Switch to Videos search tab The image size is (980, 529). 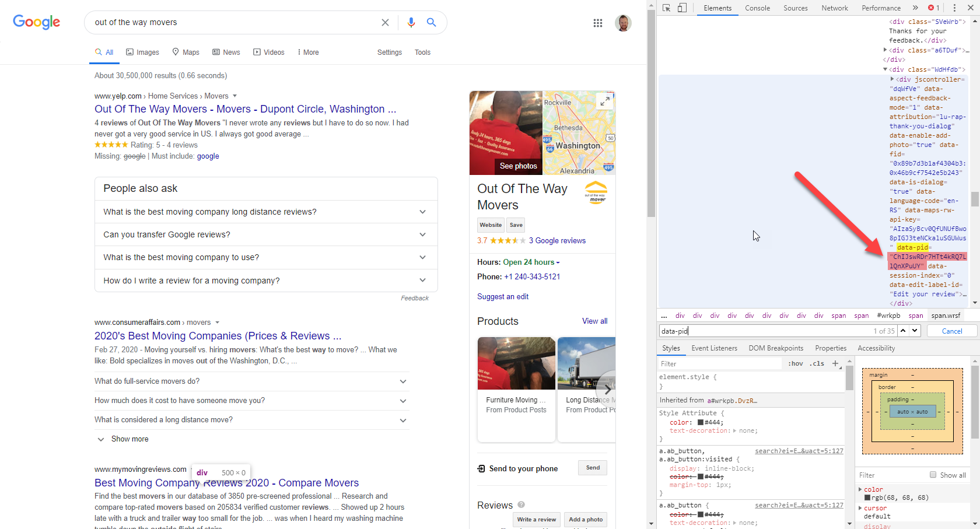tap(269, 52)
